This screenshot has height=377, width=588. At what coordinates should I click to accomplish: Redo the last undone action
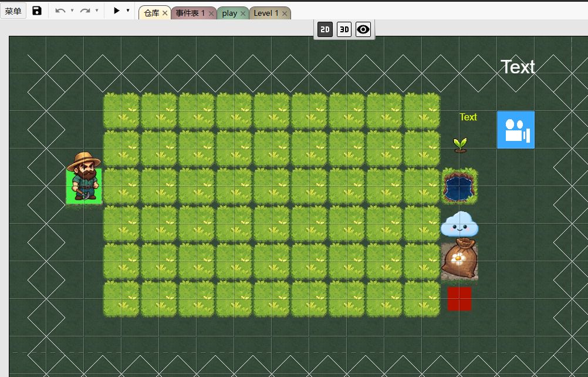coord(85,11)
